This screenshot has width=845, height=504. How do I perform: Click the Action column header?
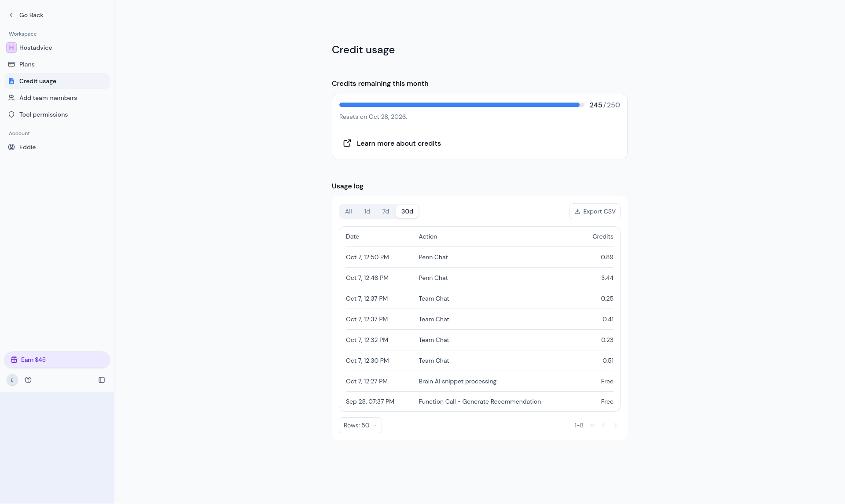(x=428, y=237)
